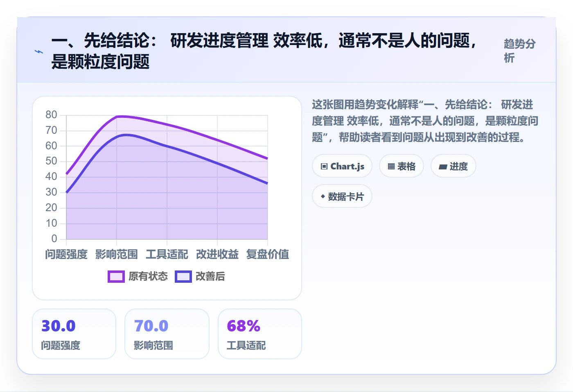
Task: Click the 改进收益 x-axis label
Action: click(217, 255)
